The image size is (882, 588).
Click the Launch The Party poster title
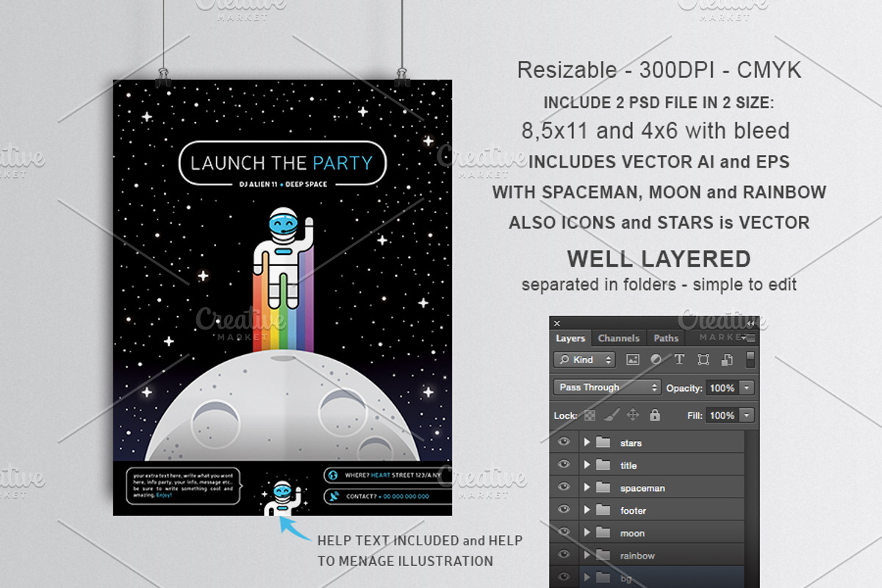pyautogui.click(x=282, y=162)
